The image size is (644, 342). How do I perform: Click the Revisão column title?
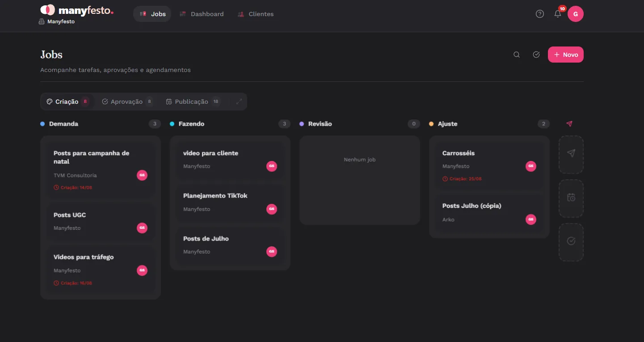point(320,124)
